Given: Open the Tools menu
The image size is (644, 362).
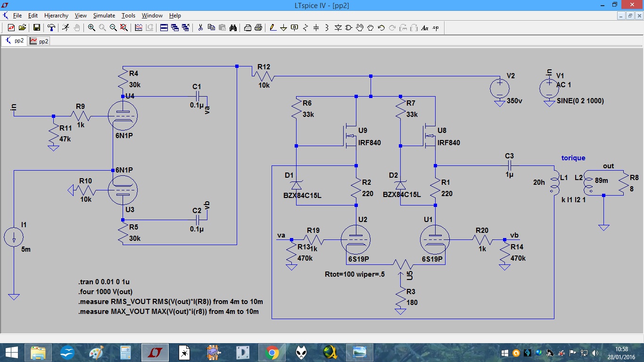Looking at the screenshot, I should 128,16.
